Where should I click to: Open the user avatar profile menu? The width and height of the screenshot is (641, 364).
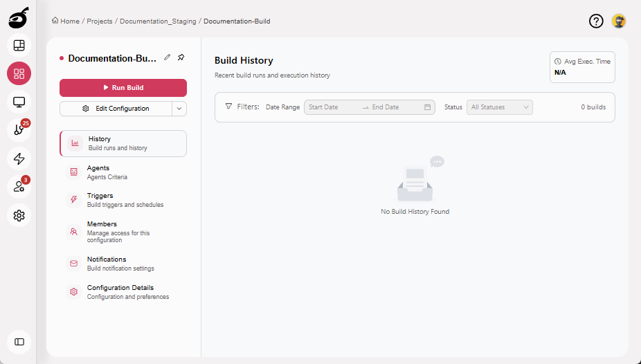click(x=619, y=21)
